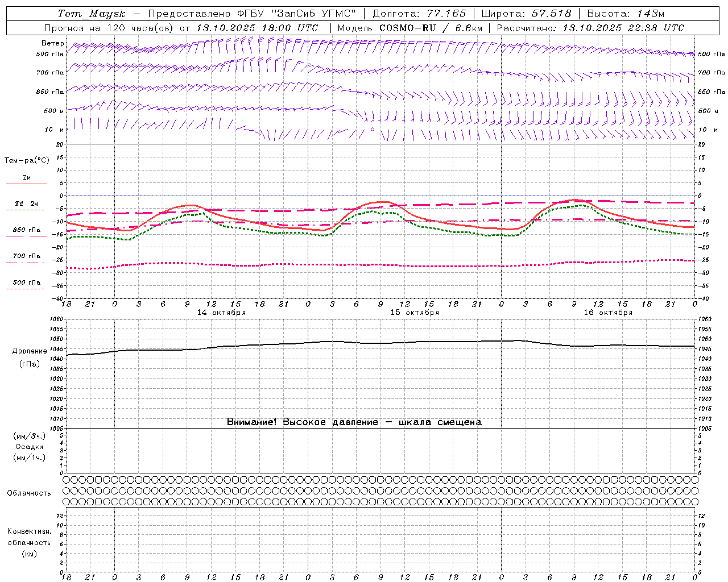The width and height of the screenshot is (728, 582).
Task: Select the text Предоставлено ФГБУ "ЗапСиб УГМС"
Action: click(252, 14)
